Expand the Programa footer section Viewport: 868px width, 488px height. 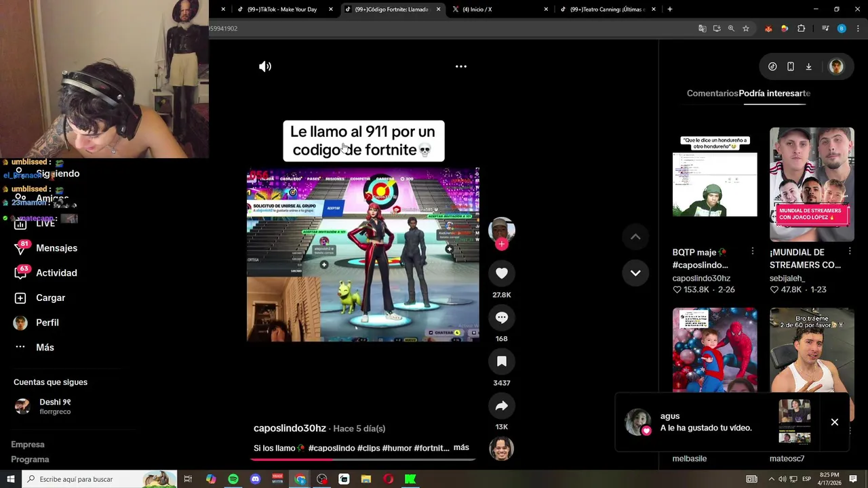(30, 460)
